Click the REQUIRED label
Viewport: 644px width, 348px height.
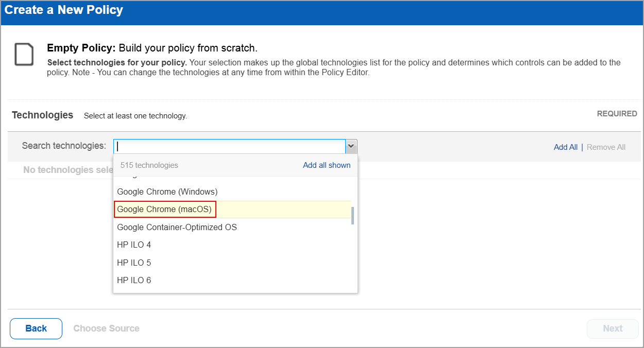pos(617,114)
